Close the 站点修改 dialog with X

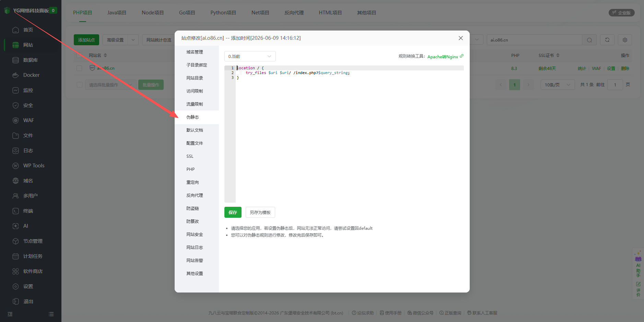461,38
